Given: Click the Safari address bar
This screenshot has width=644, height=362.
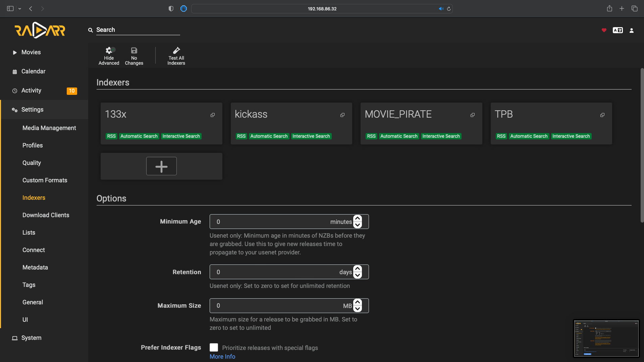Looking at the screenshot, I should point(322,9).
